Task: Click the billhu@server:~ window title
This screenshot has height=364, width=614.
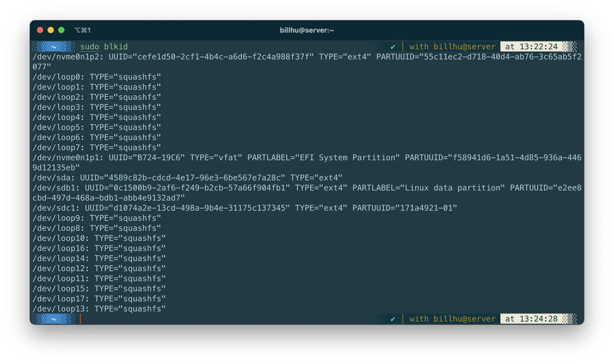Action: click(x=307, y=30)
